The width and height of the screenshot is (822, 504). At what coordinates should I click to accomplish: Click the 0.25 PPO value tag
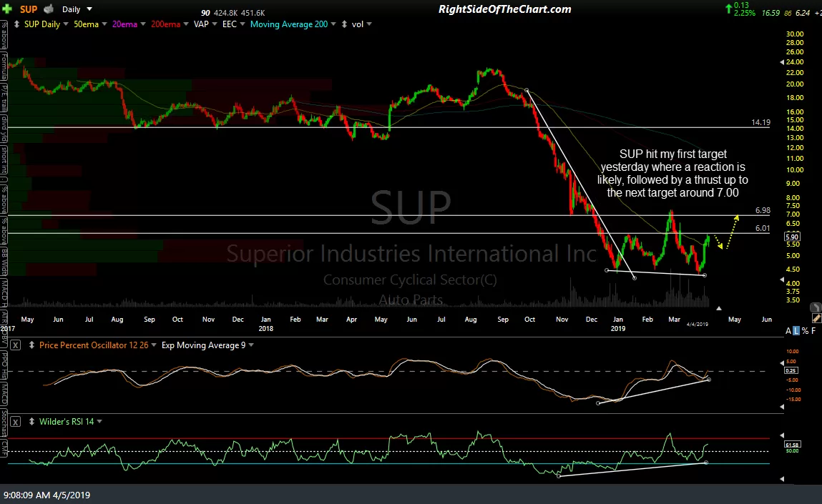[791, 370]
